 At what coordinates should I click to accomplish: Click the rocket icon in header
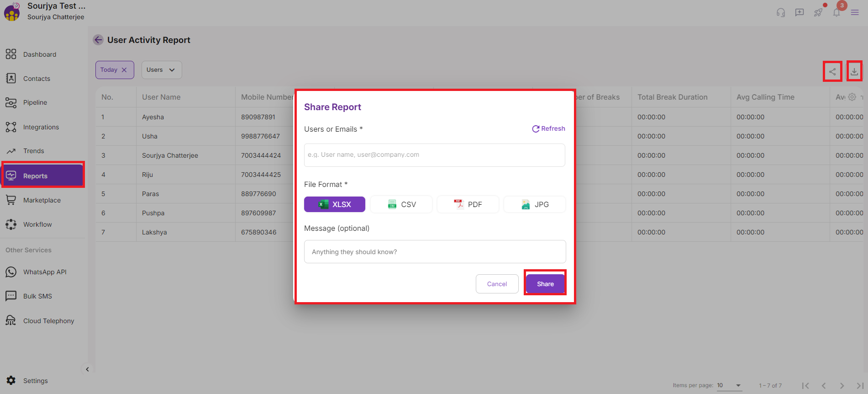tap(818, 12)
